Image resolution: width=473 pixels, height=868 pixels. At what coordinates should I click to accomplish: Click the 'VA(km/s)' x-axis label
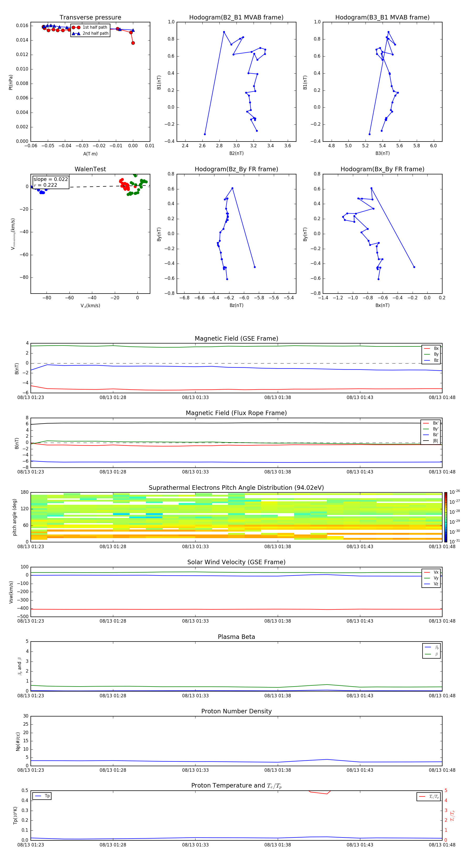coord(90,306)
